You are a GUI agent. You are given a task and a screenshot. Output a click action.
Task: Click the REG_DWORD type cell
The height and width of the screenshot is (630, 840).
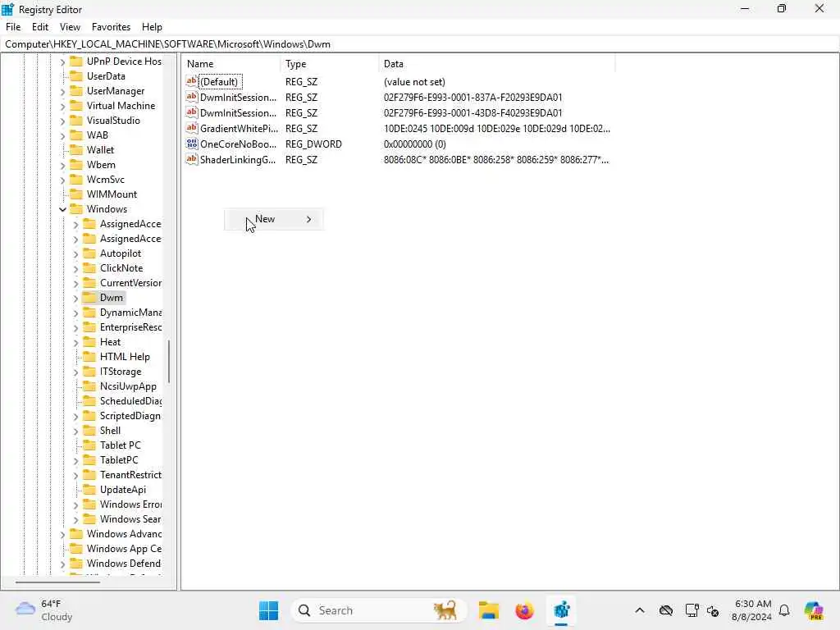(x=313, y=144)
